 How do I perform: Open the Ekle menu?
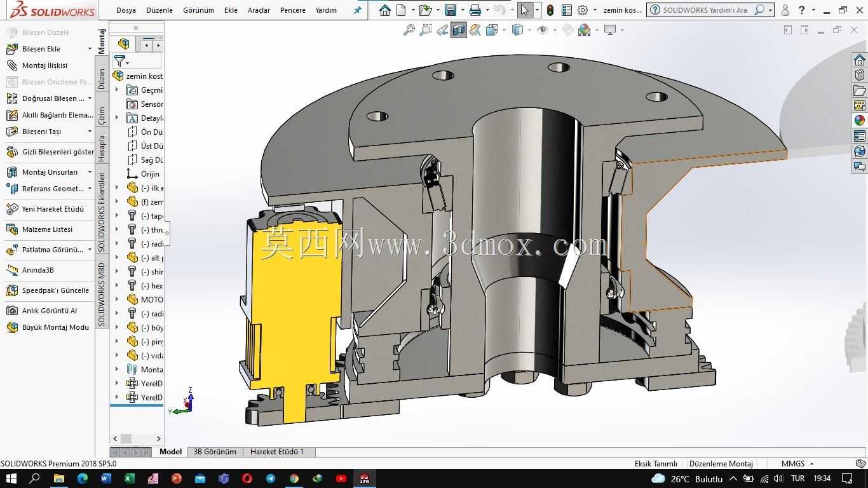click(x=231, y=10)
